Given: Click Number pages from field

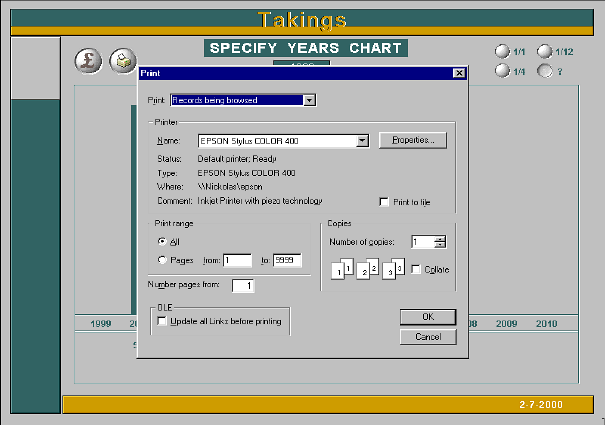Looking at the screenshot, I should click(x=243, y=286).
